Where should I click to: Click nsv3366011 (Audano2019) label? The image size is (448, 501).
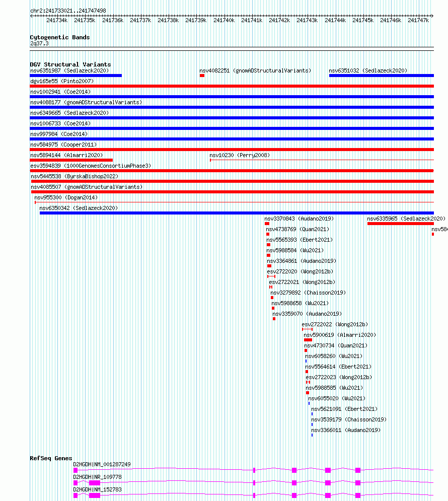click(x=346, y=430)
